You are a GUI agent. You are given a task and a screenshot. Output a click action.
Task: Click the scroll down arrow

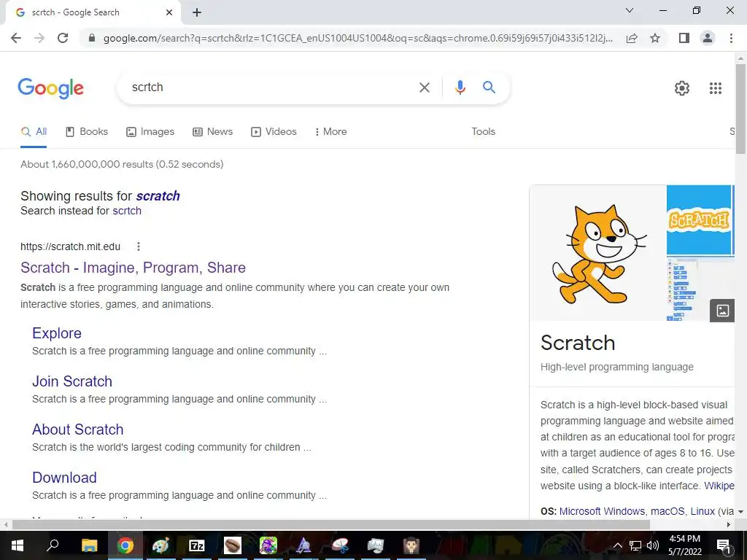(740, 512)
